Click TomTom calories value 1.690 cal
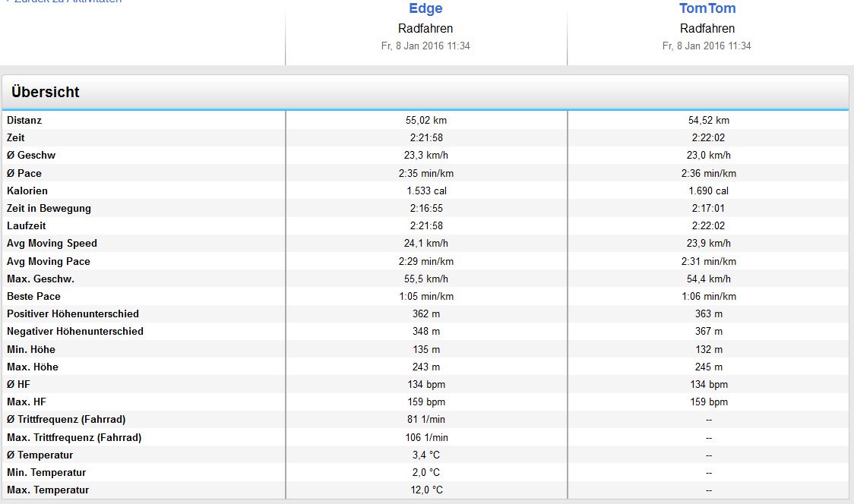Image resolution: width=854 pixels, height=504 pixels. (708, 191)
